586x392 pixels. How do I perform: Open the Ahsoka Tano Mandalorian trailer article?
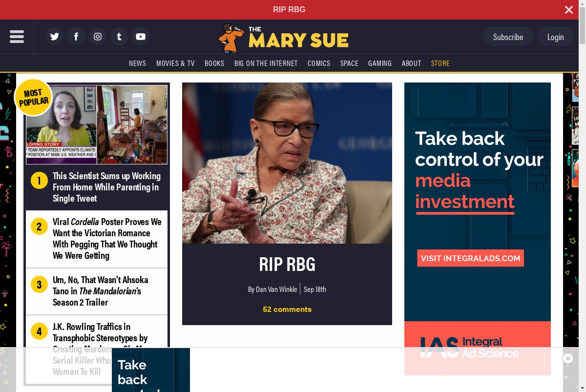[x=101, y=291]
